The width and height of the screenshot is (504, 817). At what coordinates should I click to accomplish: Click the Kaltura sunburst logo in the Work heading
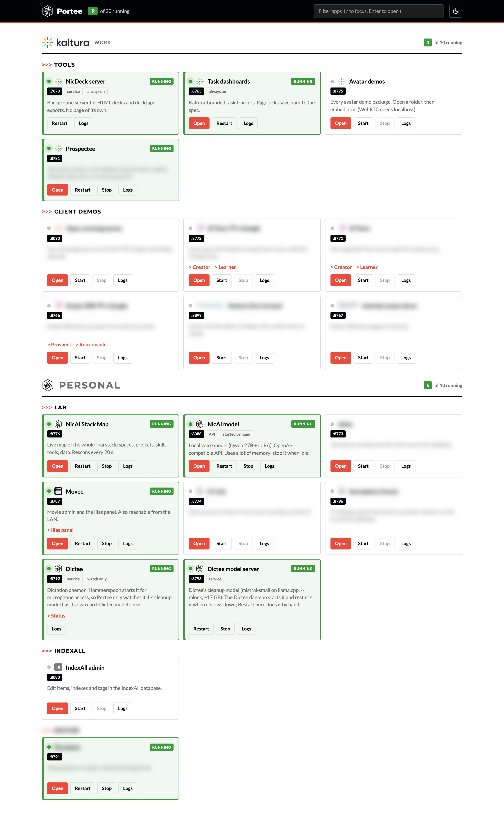pyautogui.click(x=48, y=42)
